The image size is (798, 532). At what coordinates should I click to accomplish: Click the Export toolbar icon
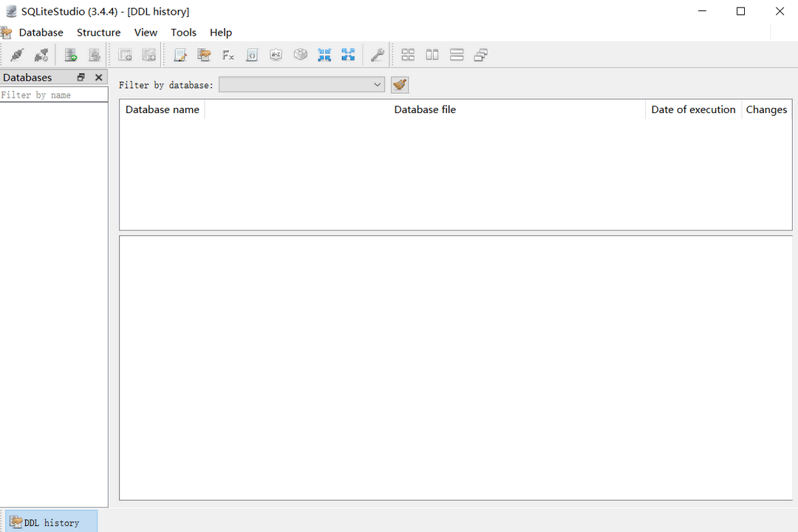(x=348, y=55)
